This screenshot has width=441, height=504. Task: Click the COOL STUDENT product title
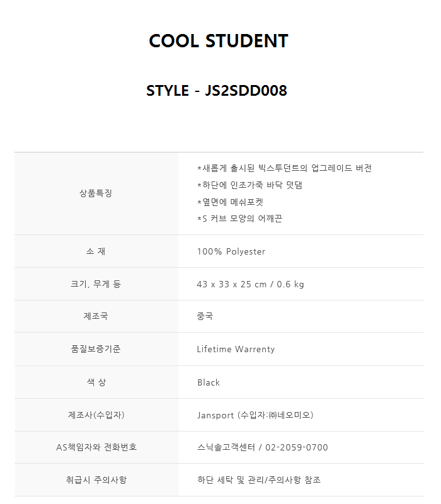pyautogui.click(x=219, y=41)
